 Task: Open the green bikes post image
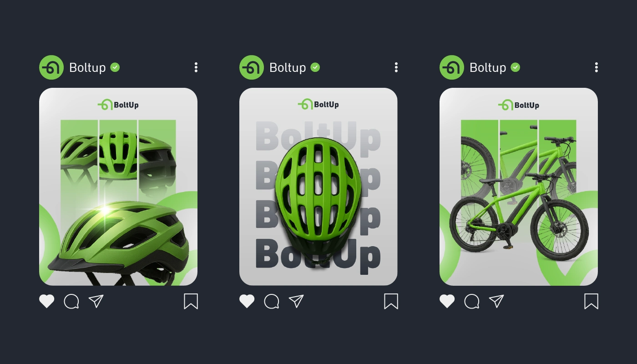(x=519, y=187)
